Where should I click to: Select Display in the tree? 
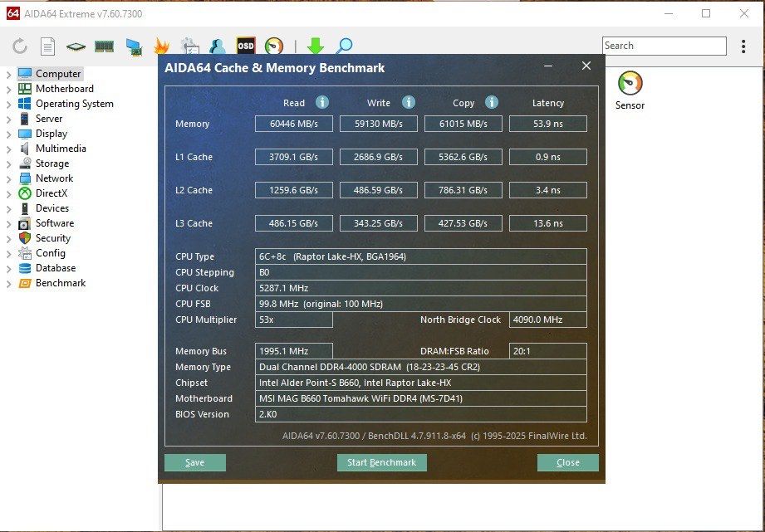51,134
